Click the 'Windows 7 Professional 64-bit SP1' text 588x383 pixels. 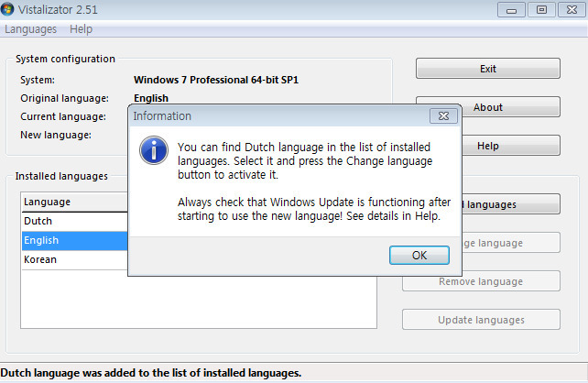pyautogui.click(x=216, y=80)
